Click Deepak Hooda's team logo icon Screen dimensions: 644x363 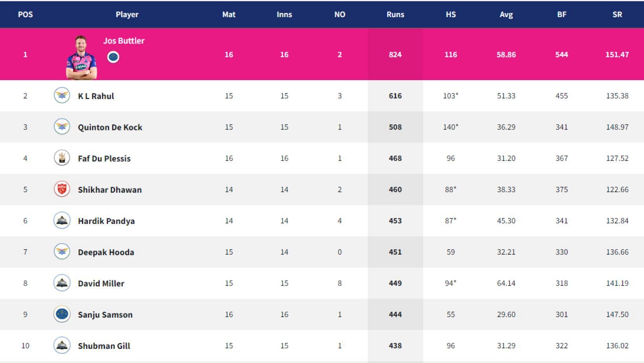coord(62,251)
